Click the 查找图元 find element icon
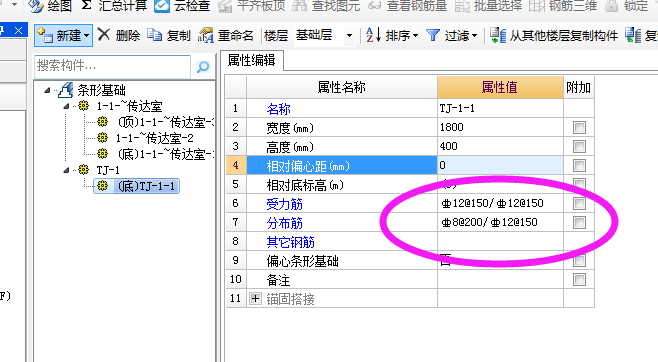The width and height of the screenshot is (658, 362). (300, 5)
